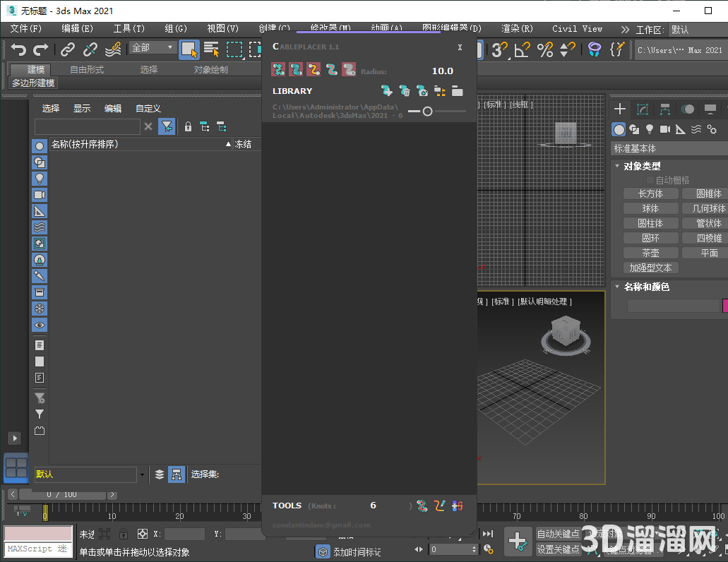
Task: Click the Undo arrow icon
Action: [x=20, y=49]
